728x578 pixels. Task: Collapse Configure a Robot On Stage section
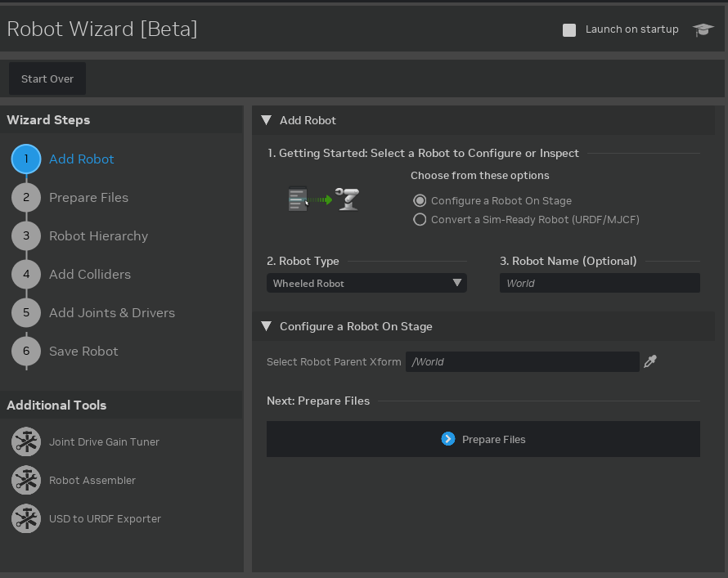[x=266, y=326]
